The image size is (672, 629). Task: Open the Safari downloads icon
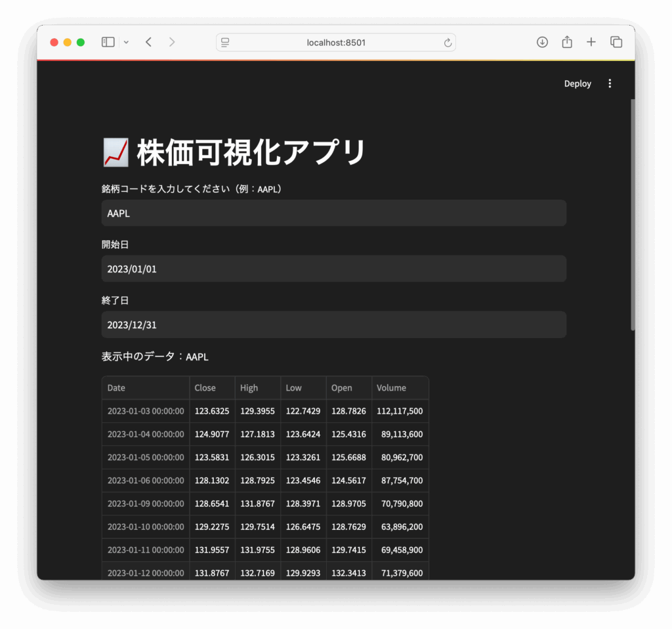[x=542, y=42]
